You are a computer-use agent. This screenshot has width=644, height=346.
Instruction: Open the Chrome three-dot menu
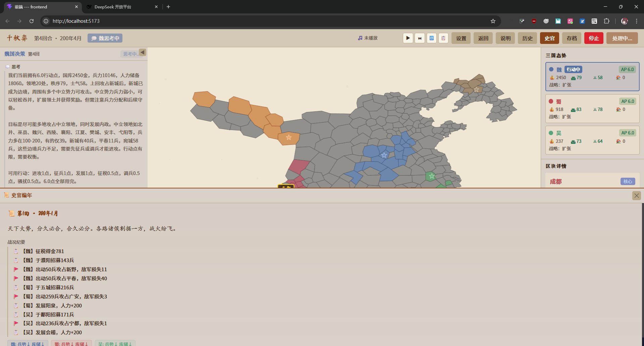636,21
